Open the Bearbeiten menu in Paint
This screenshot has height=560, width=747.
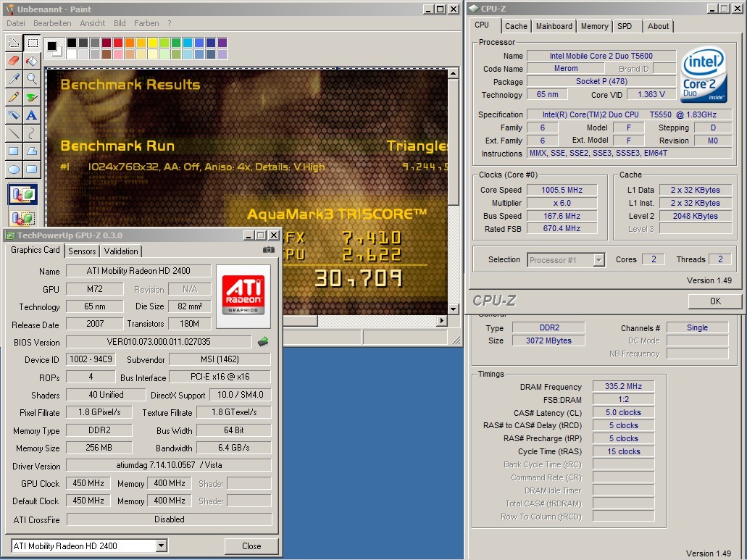pos(52,23)
